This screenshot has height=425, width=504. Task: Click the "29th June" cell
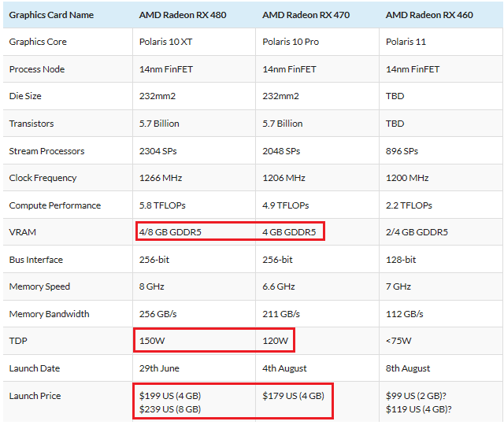[x=159, y=368]
